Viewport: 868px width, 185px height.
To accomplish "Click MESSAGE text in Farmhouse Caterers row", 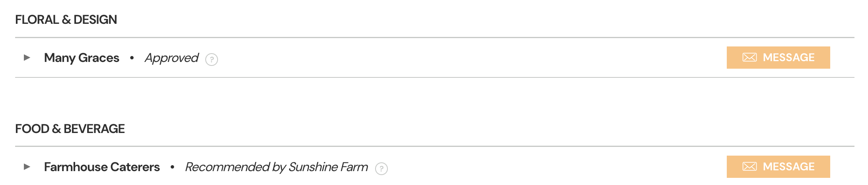I will 788,167.
